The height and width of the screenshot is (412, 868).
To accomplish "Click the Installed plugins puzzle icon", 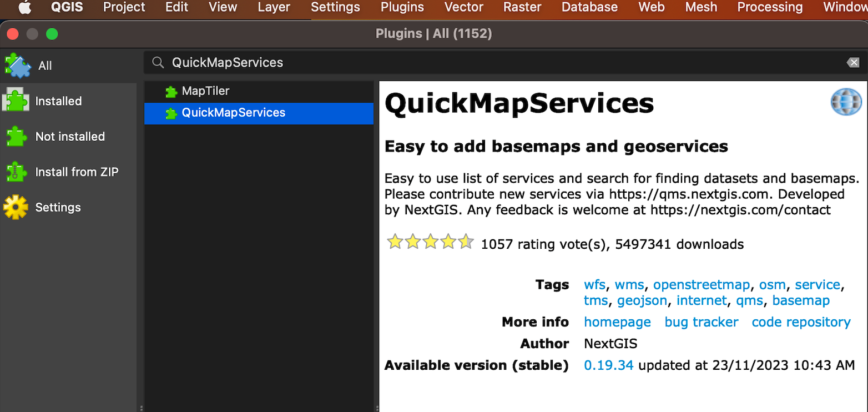I will pyautogui.click(x=16, y=101).
